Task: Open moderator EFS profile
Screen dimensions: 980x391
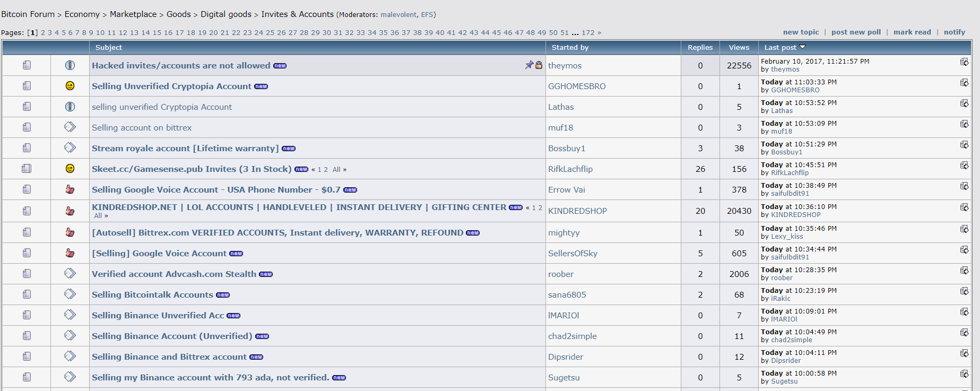Action: [427, 15]
